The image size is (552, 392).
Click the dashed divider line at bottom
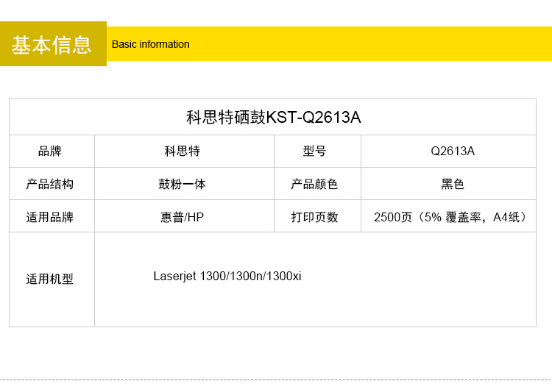276,379
